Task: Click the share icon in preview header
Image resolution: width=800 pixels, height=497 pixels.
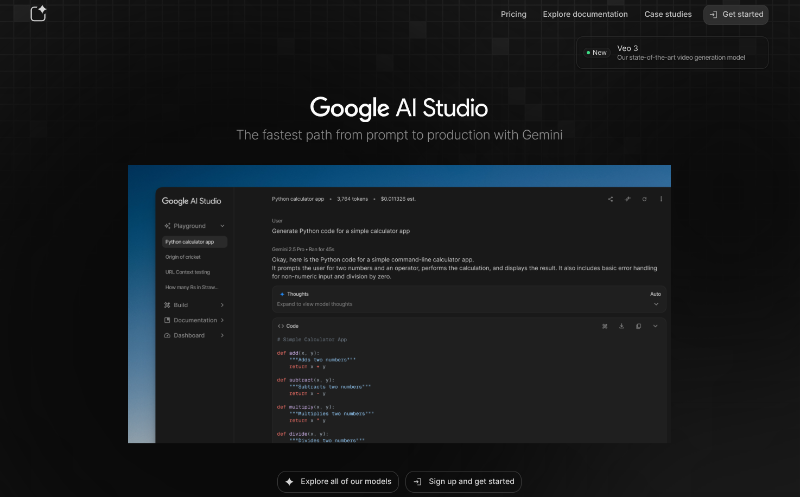Action: [610, 199]
